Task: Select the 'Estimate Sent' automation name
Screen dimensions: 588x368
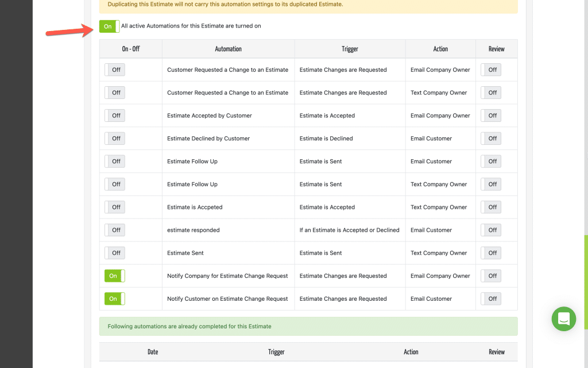Action: (185, 253)
